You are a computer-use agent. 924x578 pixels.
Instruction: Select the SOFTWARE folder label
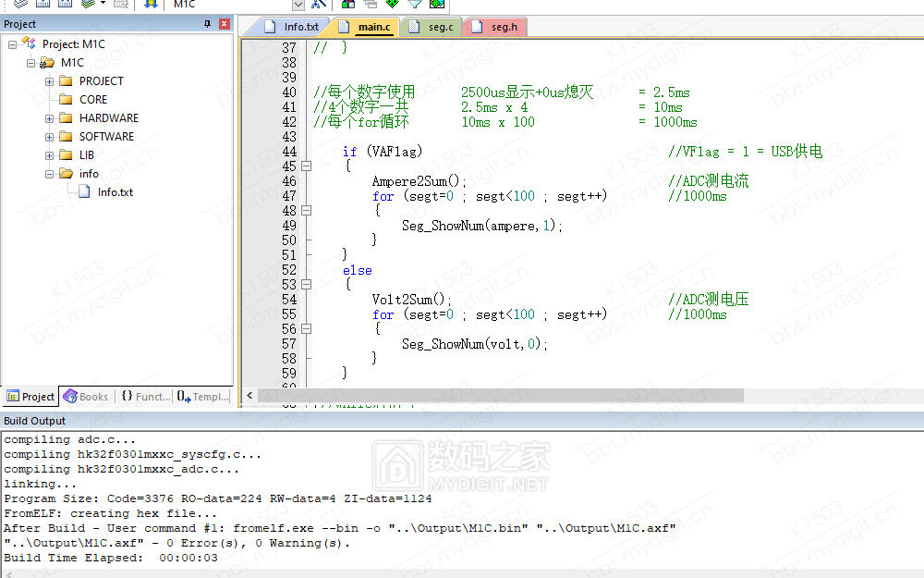tap(106, 136)
